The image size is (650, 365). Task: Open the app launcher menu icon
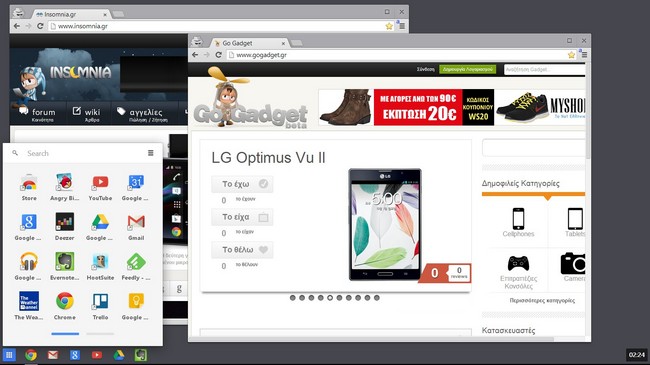pos(150,153)
